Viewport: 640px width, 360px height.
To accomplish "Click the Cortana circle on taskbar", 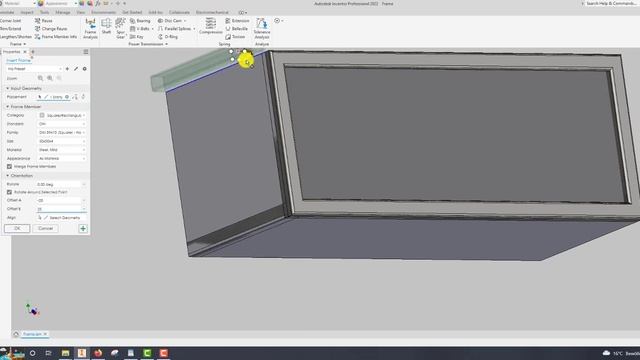I will (33, 353).
